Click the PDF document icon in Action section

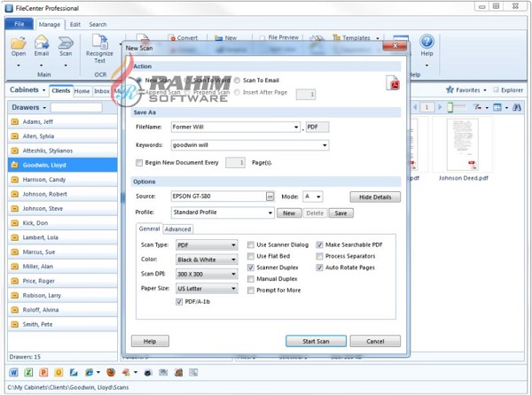[393, 82]
